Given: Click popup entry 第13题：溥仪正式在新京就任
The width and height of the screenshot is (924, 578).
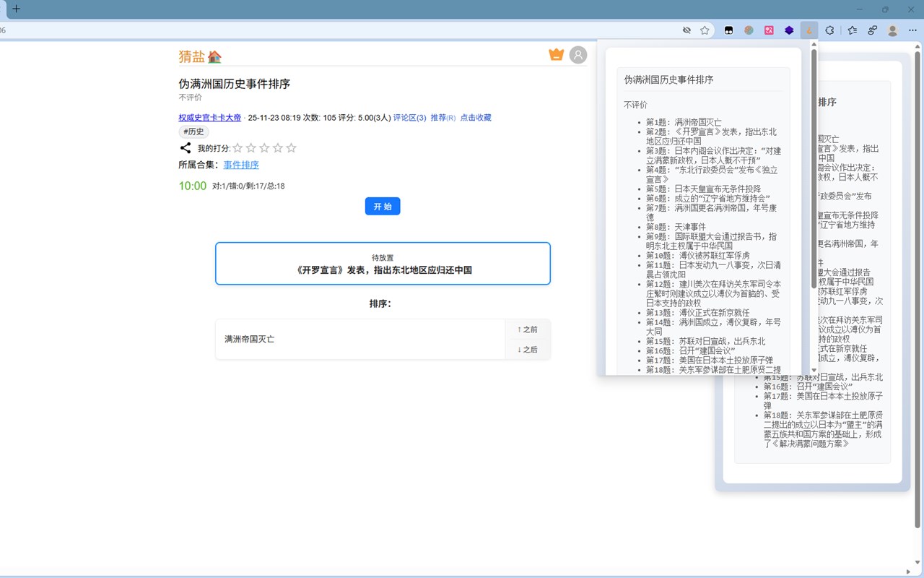Looking at the screenshot, I should pyautogui.click(x=698, y=313).
